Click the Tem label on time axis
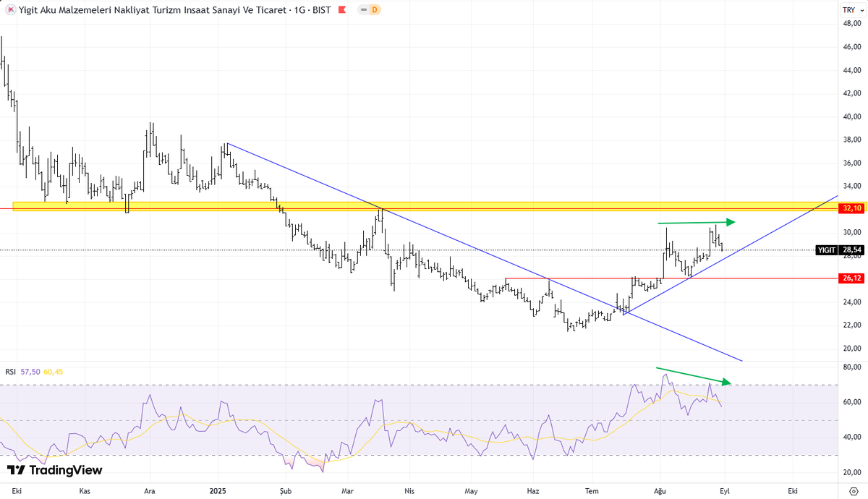This screenshot has width=868, height=499. (592, 490)
